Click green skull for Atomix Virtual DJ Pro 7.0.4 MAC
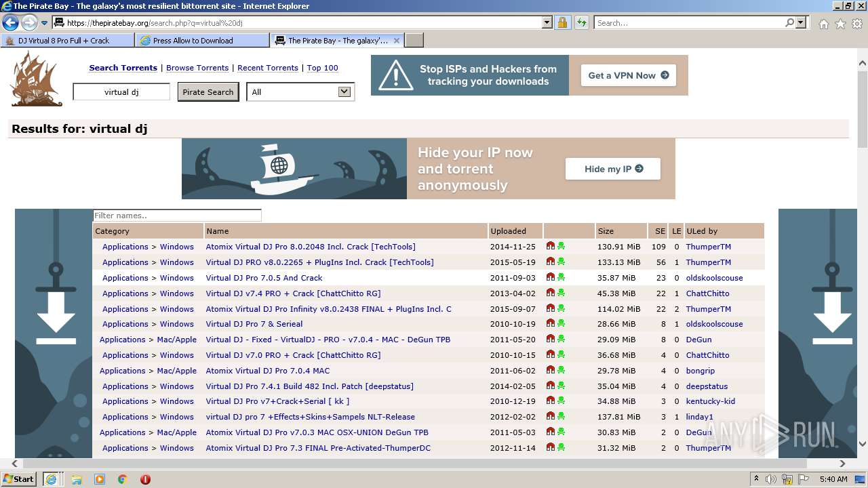 pyautogui.click(x=561, y=370)
